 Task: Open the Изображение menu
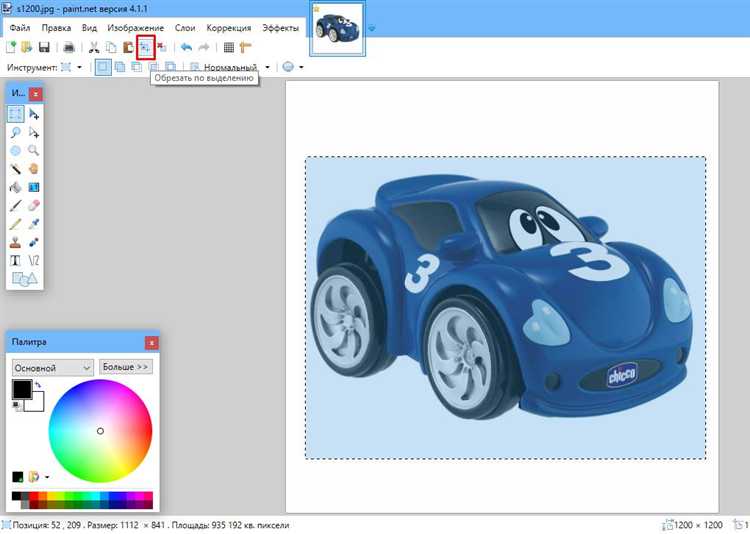click(x=138, y=28)
